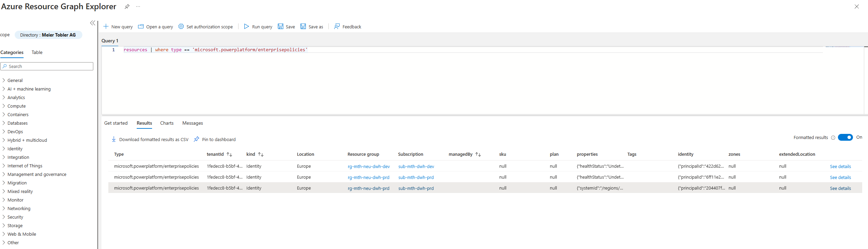
Task: Expand the Identity category
Action: 4,149
